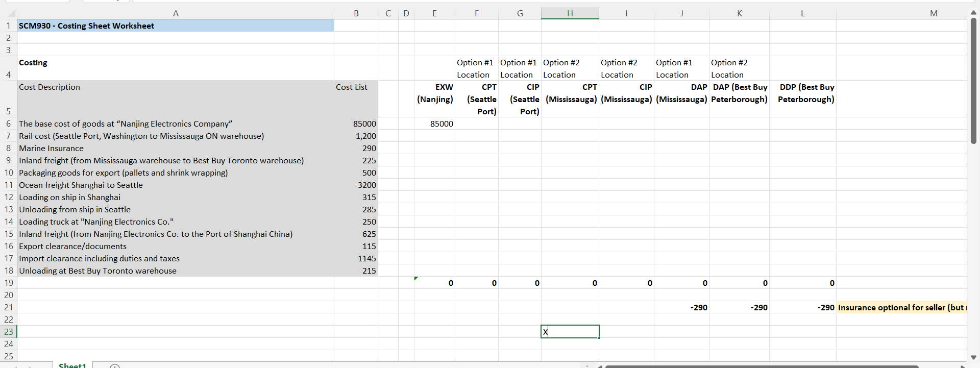Click the vertical scrollbar down arrow
The height and width of the screenshot is (368, 980).
[973, 357]
